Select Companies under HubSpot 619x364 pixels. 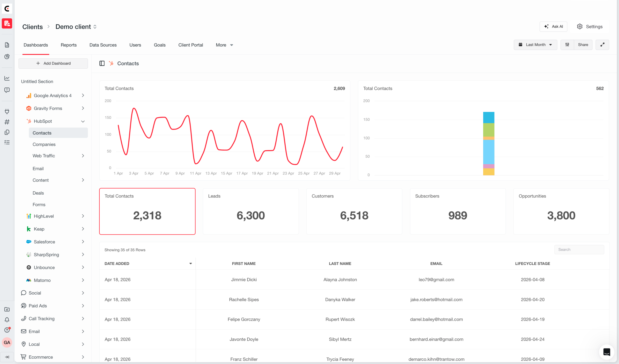[44, 145]
